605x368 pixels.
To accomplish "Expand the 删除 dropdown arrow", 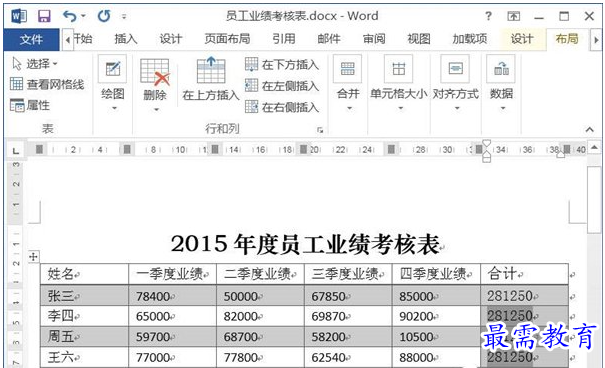I will coord(156,110).
